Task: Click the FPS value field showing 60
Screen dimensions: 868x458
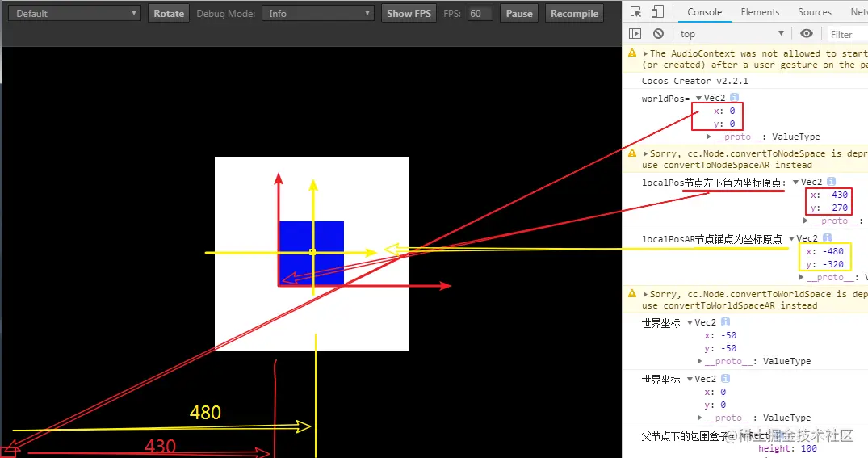Action: (480, 13)
